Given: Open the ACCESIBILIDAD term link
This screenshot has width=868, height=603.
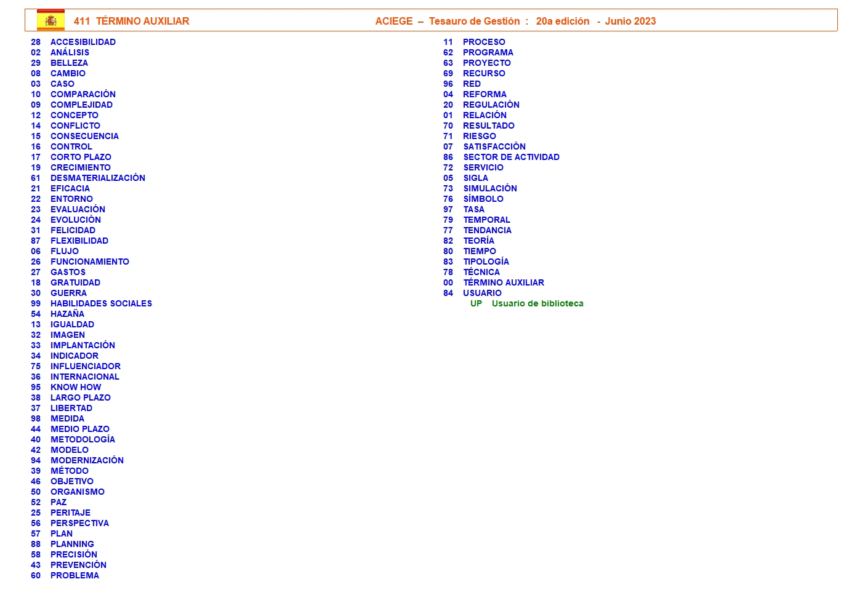Looking at the screenshot, I should (x=82, y=42).
